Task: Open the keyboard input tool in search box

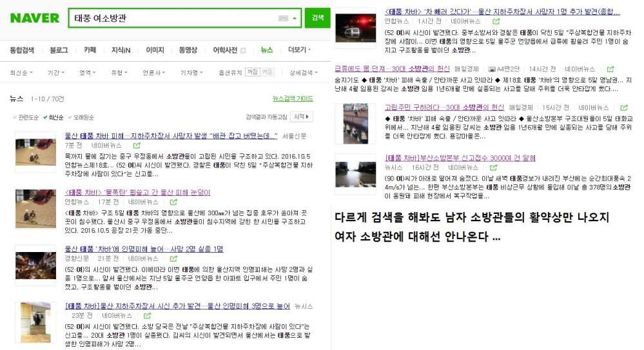Action: tap(283, 19)
